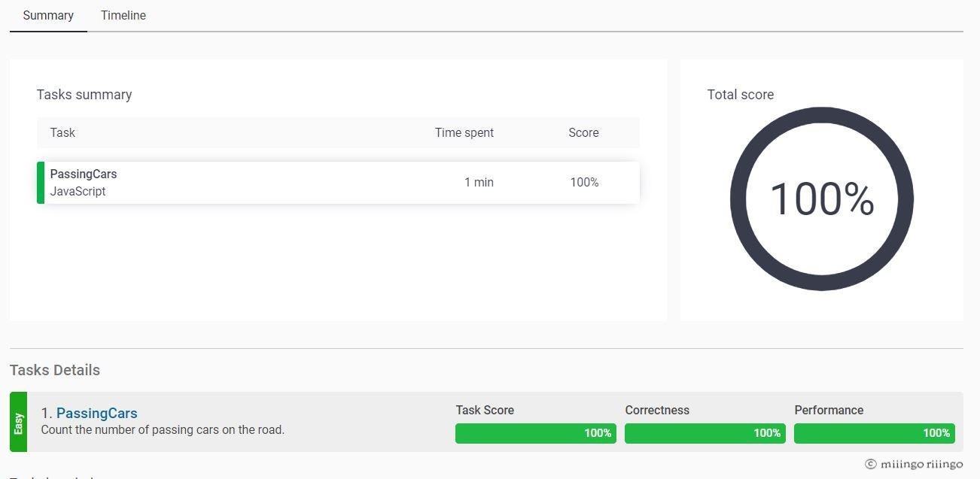The height and width of the screenshot is (479, 980).
Task: Click the JavaScript language label
Action: click(x=78, y=191)
